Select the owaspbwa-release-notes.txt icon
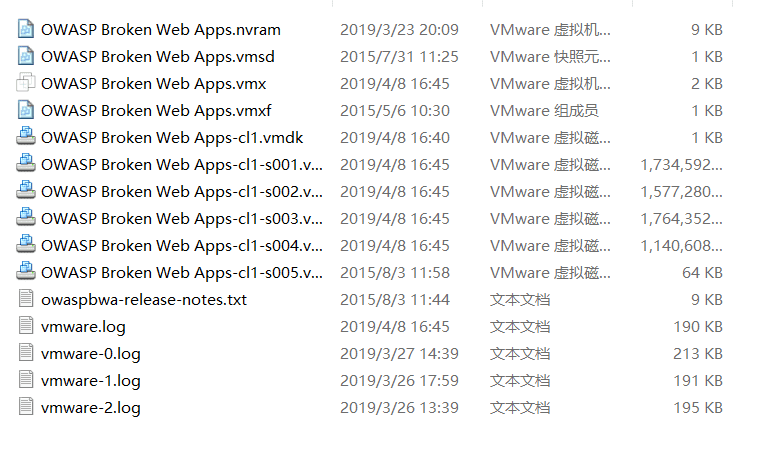The height and width of the screenshot is (449, 759). (26, 299)
